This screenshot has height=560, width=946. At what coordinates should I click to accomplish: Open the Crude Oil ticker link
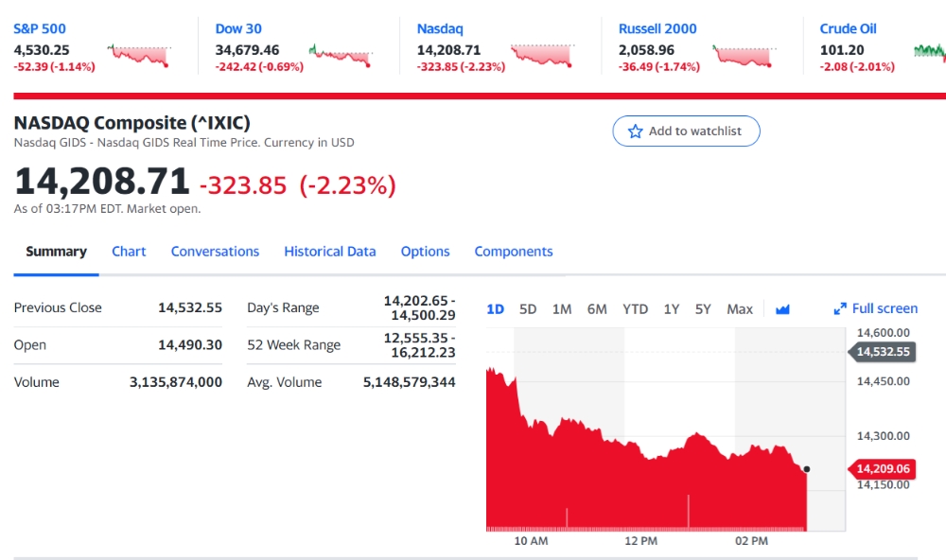point(848,29)
